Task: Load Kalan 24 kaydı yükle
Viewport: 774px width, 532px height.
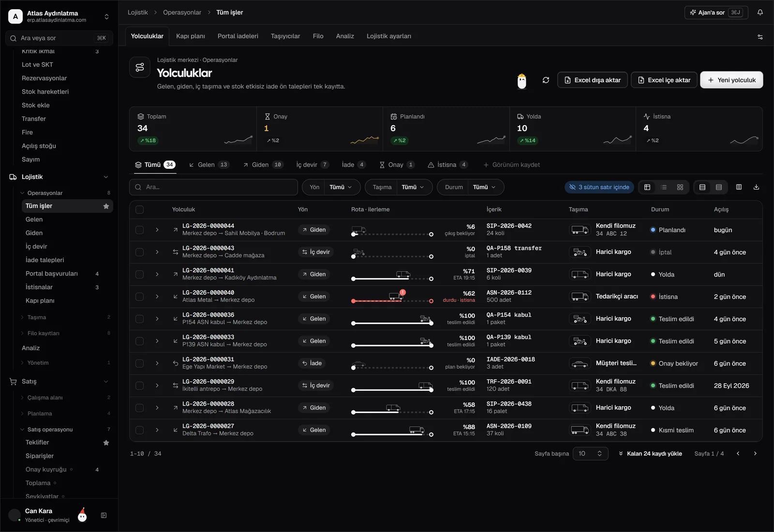Action: [650, 454]
